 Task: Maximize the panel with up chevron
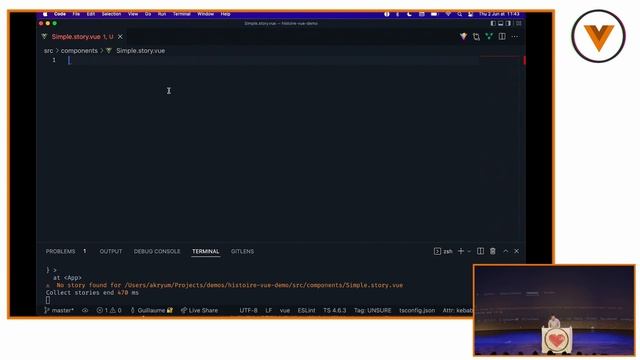[506, 251]
